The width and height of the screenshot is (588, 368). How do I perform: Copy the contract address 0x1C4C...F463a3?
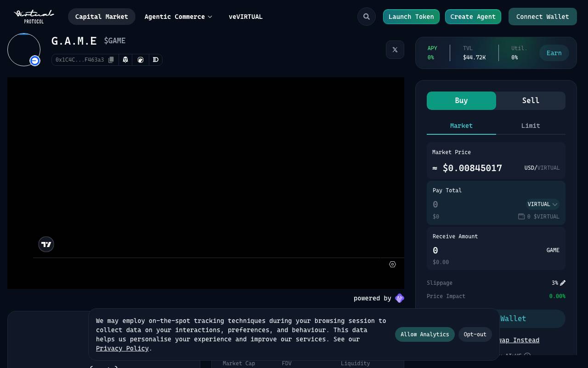click(x=111, y=60)
